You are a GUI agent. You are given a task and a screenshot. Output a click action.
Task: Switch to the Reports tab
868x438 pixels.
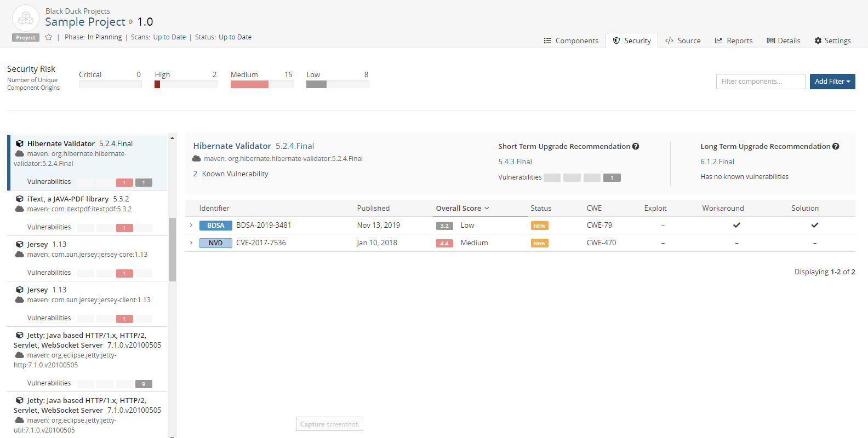(x=734, y=41)
